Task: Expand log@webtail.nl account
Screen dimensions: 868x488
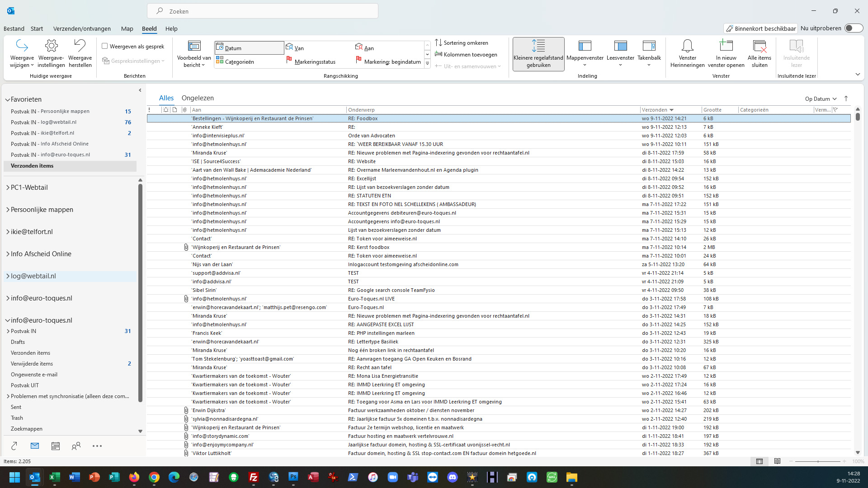Action: [8, 276]
